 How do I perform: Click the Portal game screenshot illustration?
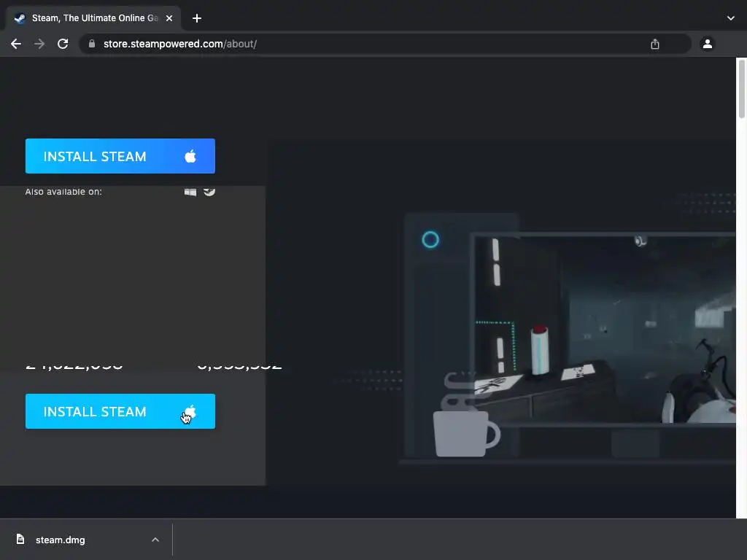pyautogui.click(x=604, y=329)
